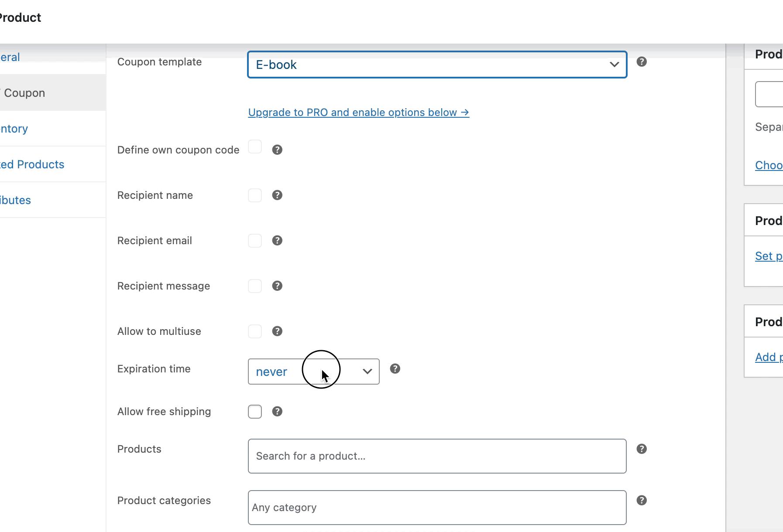Open help tooltip for Coupon template
The width and height of the screenshot is (783, 532).
tap(642, 61)
